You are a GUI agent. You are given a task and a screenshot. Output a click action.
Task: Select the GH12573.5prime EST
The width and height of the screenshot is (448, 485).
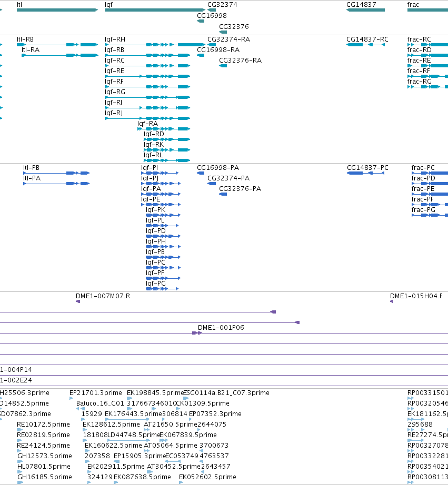point(20,461)
